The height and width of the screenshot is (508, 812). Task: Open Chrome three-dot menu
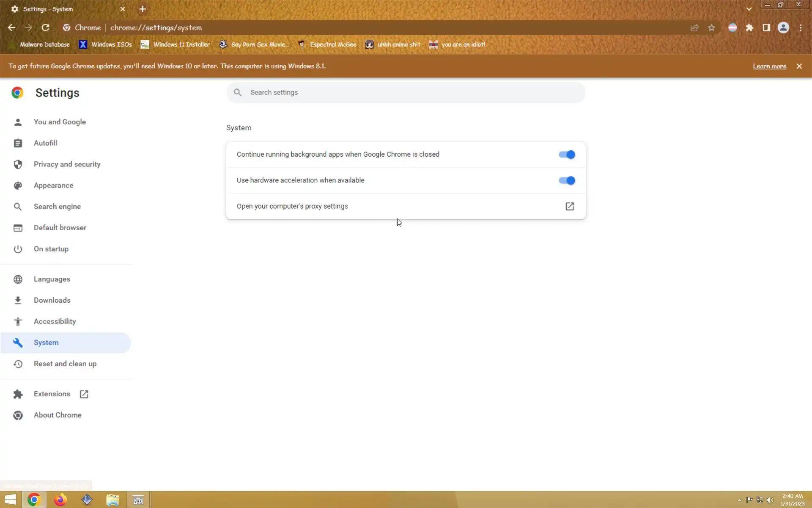(x=801, y=28)
